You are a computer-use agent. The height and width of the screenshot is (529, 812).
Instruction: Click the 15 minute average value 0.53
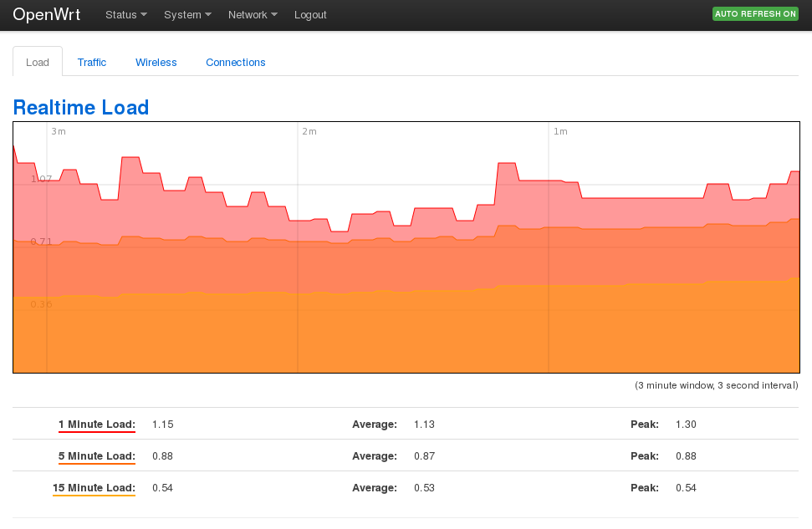pos(424,487)
